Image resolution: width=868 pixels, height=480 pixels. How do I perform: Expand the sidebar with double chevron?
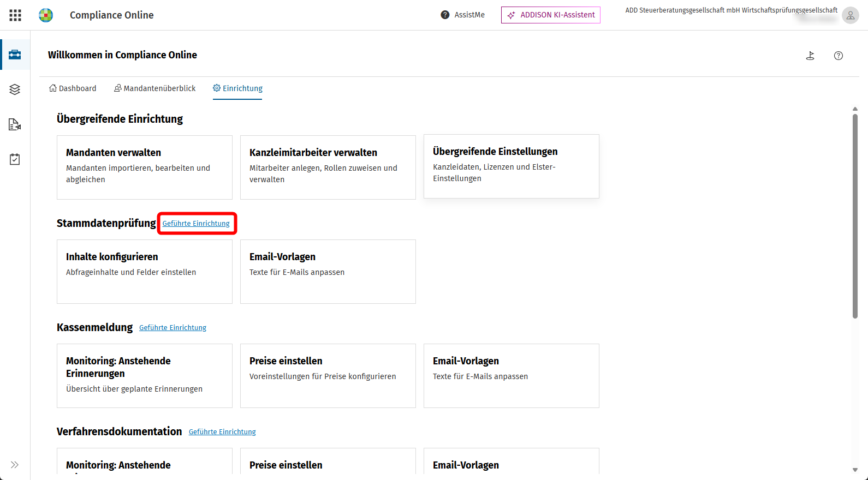tap(15, 465)
